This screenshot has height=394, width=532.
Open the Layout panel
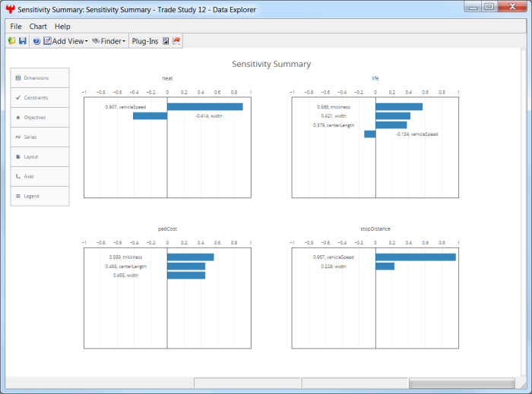point(40,157)
